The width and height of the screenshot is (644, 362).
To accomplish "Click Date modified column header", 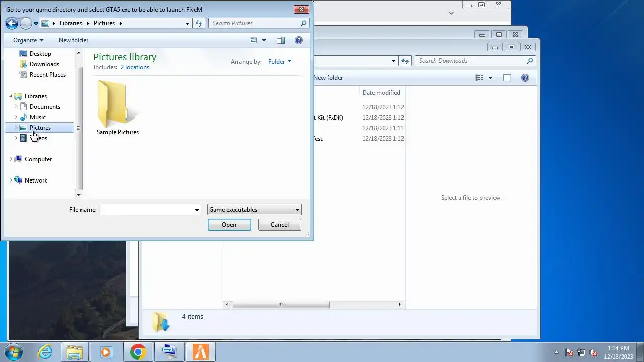I will 381,93.
